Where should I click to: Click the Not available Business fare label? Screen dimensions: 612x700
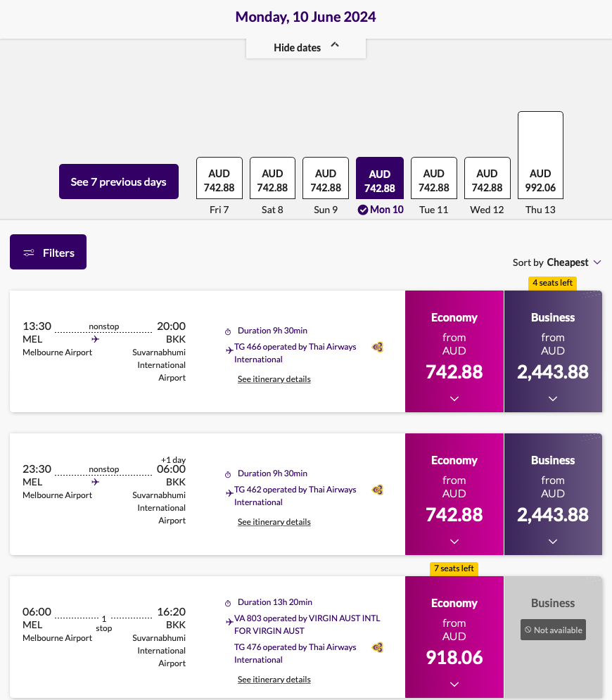coord(553,630)
